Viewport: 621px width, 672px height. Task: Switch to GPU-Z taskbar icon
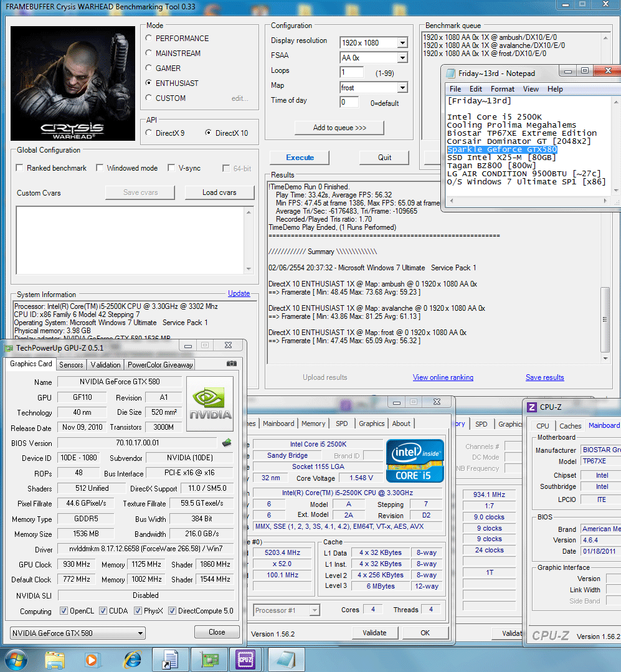(x=209, y=660)
